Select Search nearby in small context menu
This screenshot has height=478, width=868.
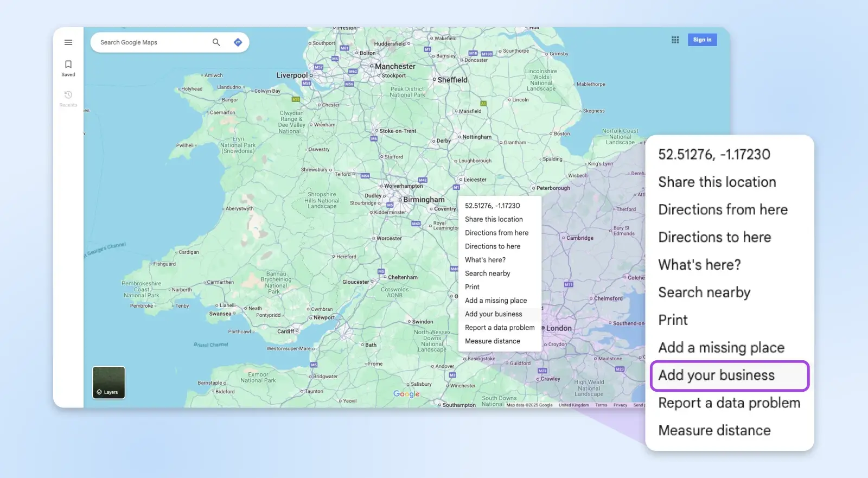487,273
